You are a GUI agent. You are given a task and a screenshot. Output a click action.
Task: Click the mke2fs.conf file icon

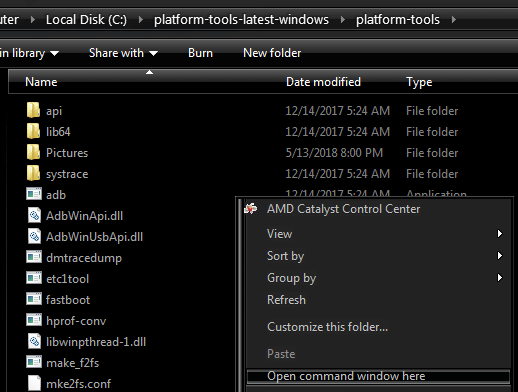pos(34,383)
